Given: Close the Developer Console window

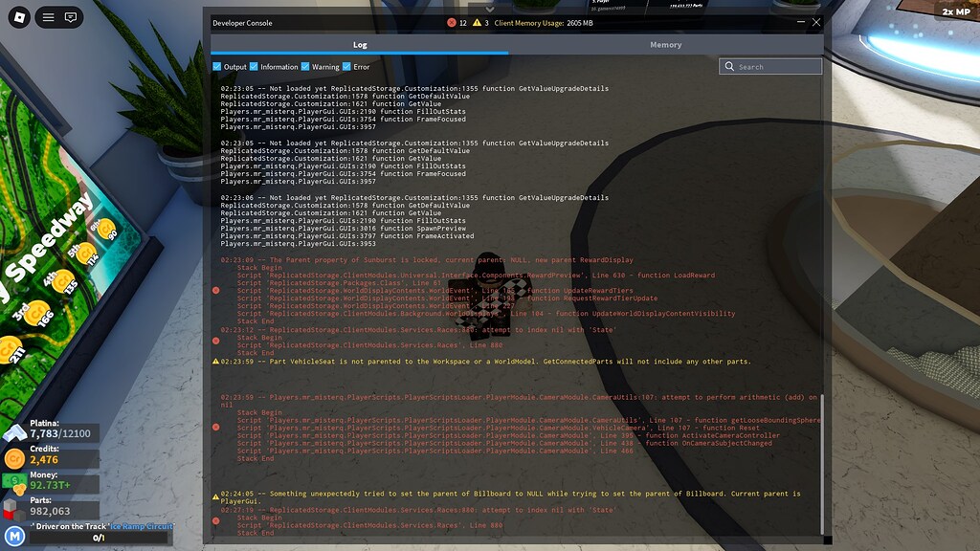Looking at the screenshot, I should click(816, 22).
